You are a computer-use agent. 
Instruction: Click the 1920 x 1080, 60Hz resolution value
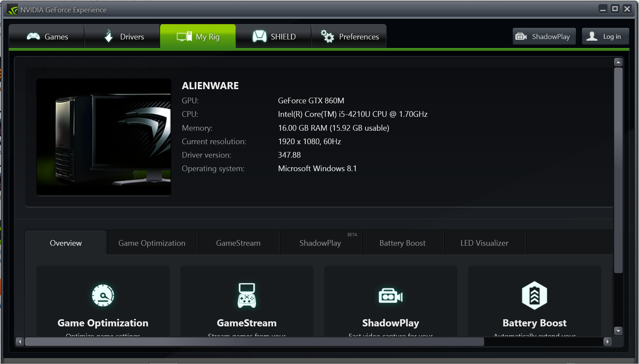point(309,141)
